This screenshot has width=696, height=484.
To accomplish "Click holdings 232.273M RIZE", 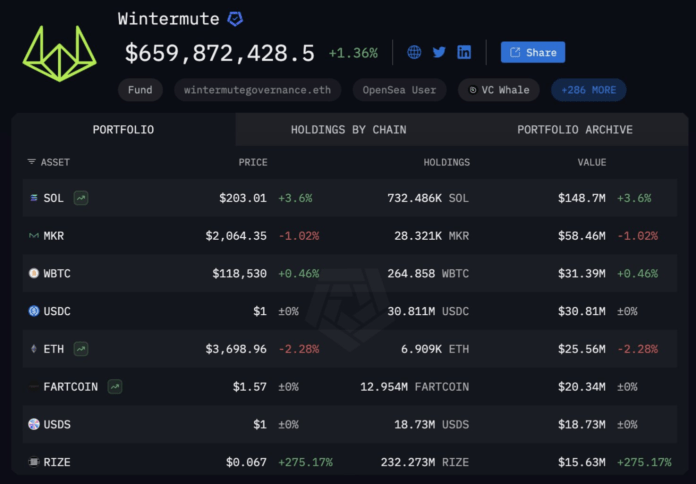I will tap(425, 462).
